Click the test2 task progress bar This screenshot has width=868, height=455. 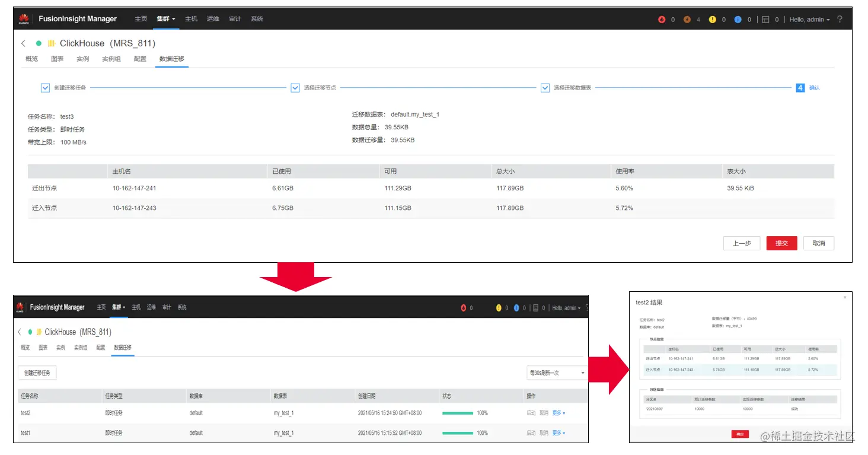coord(458,413)
